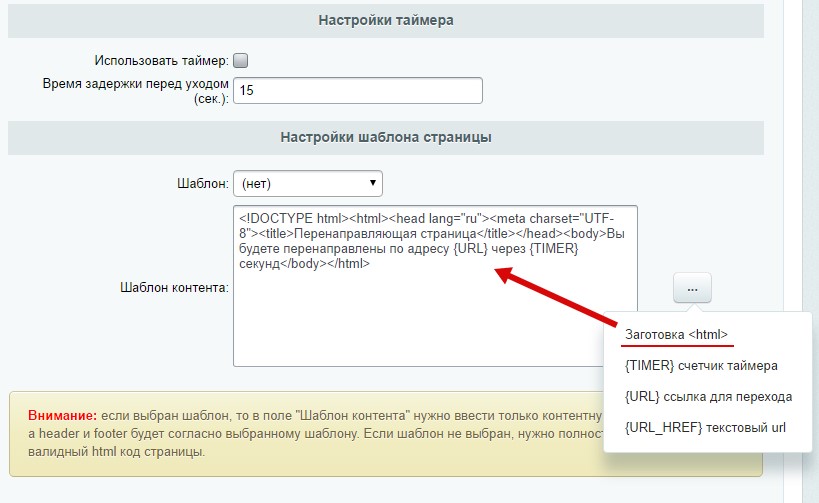Click the 'Настройки шаблона страницы' section header
819x503 pixels.
click(386, 137)
